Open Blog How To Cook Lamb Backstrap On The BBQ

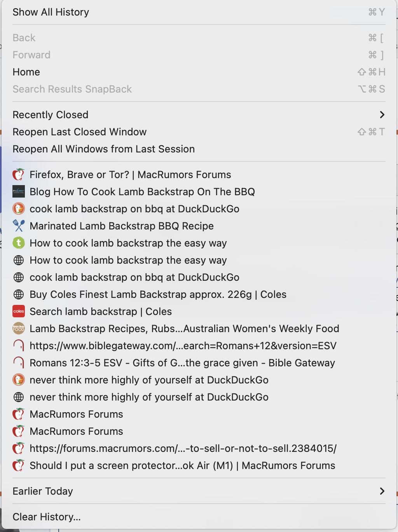pyautogui.click(x=199, y=192)
